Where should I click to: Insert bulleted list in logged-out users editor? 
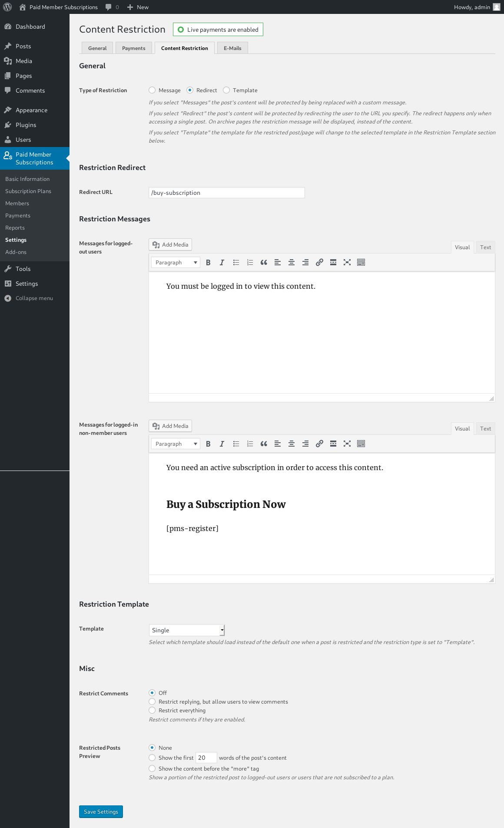point(236,262)
